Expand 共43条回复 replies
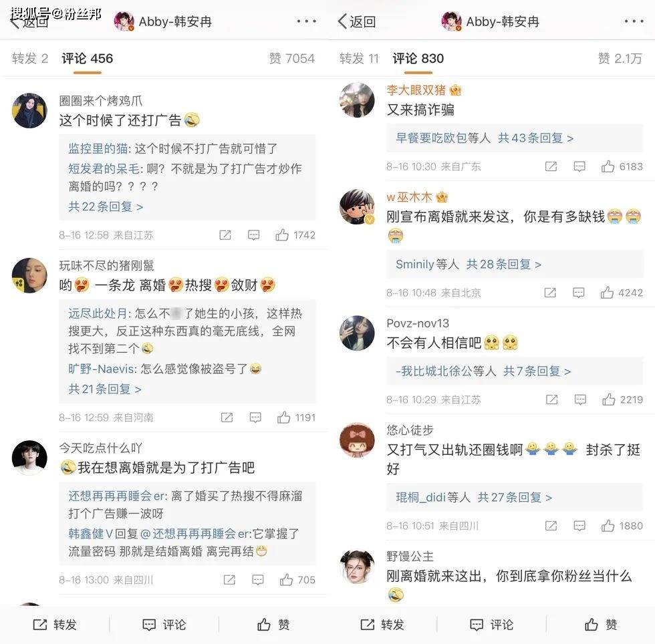Viewport: 655px width, 644px height. pyautogui.click(x=535, y=138)
